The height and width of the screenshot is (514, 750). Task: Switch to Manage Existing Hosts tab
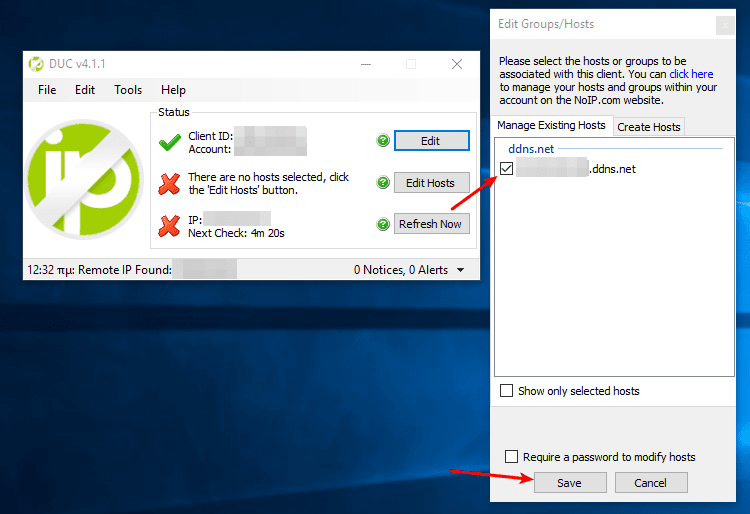pyautogui.click(x=551, y=125)
